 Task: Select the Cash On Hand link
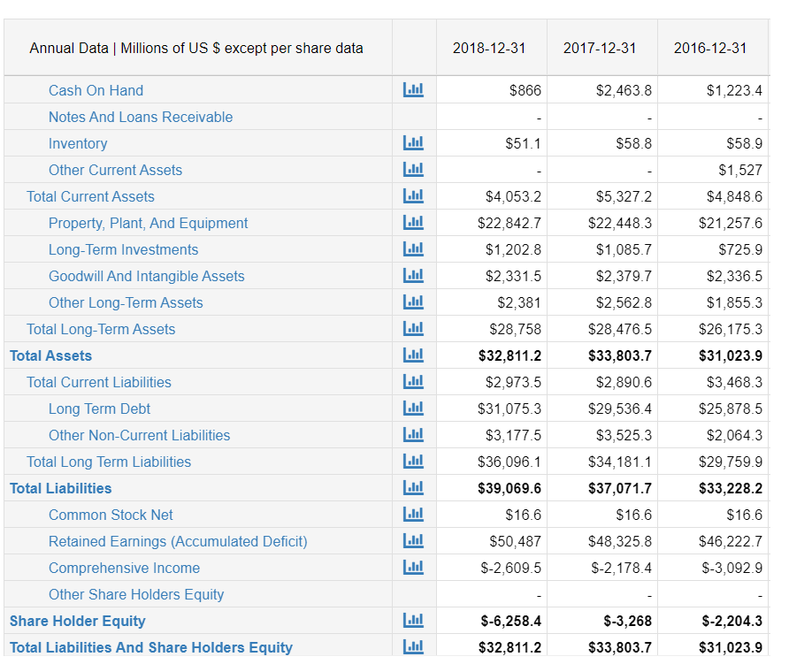pyautogui.click(x=96, y=89)
